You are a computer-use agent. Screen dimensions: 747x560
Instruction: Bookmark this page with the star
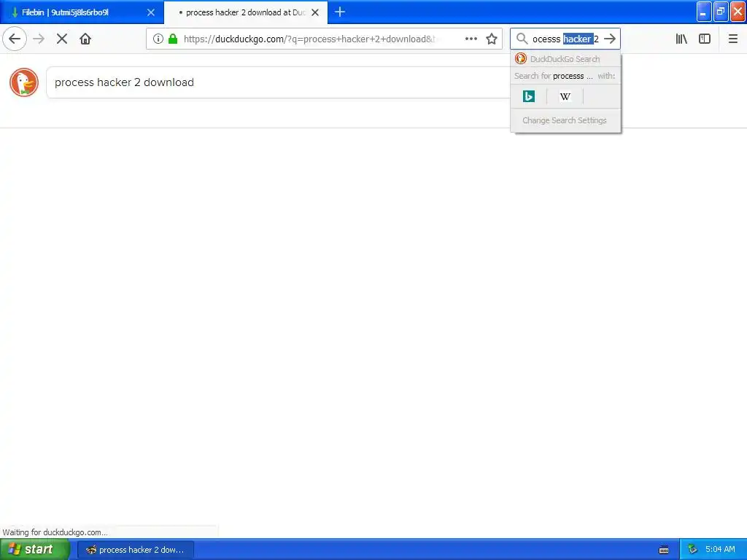(x=492, y=39)
